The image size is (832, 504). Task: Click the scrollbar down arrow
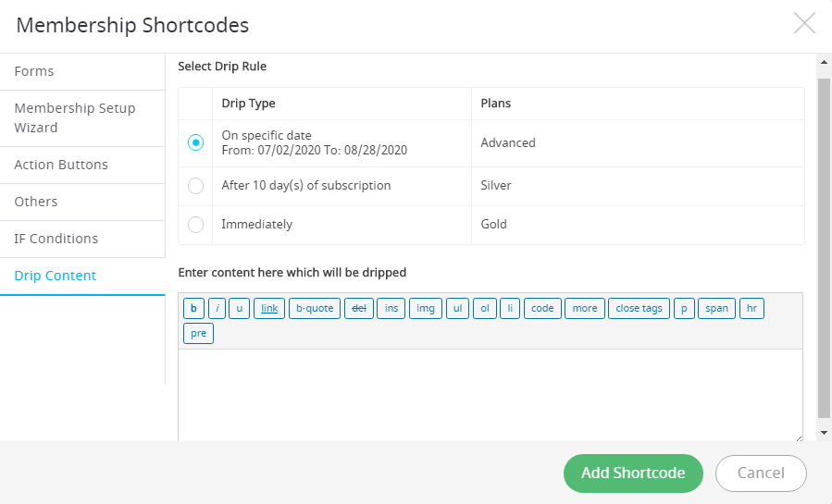824,433
